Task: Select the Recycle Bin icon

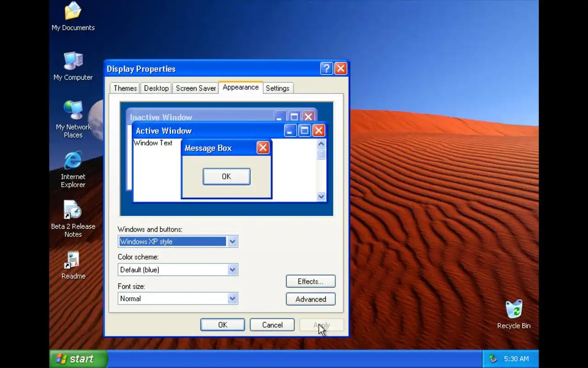Action: tap(514, 315)
